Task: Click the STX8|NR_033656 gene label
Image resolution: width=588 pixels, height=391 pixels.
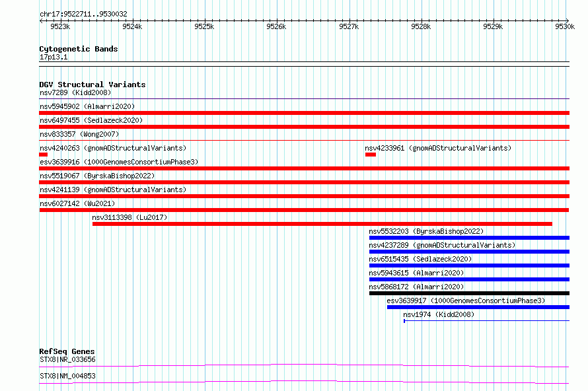Action: [67, 359]
